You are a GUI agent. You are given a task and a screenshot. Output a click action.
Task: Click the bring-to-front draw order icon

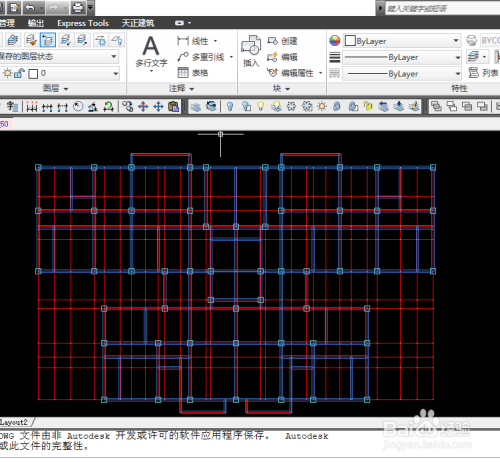[x=436, y=107]
